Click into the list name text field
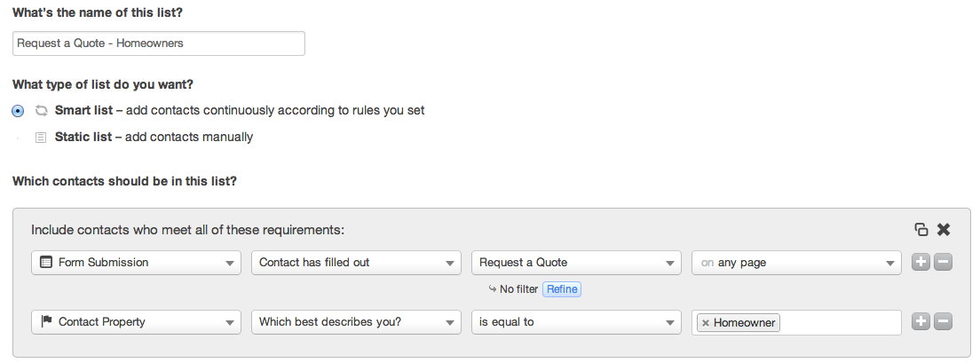This screenshot has width=980, height=363. click(159, 43)
